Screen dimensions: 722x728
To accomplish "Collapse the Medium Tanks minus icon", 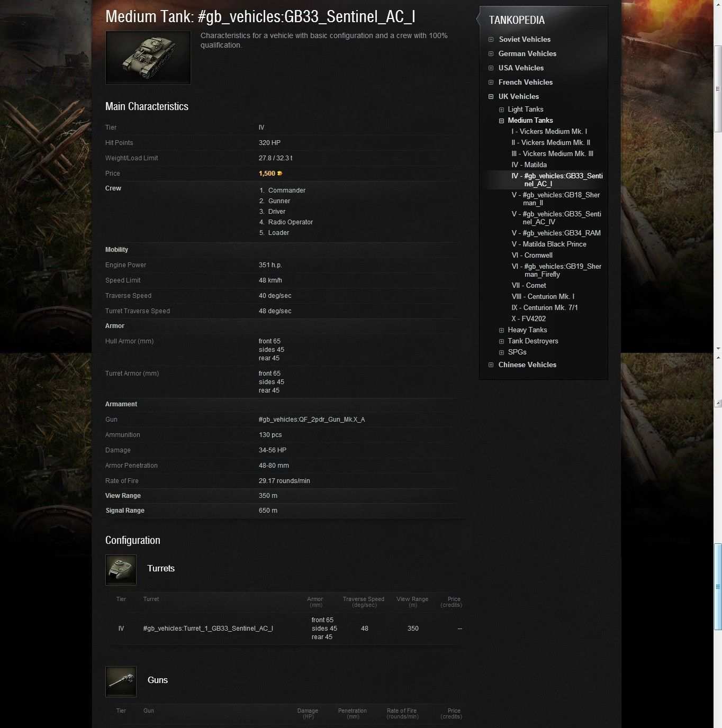I will pos(501,121).
